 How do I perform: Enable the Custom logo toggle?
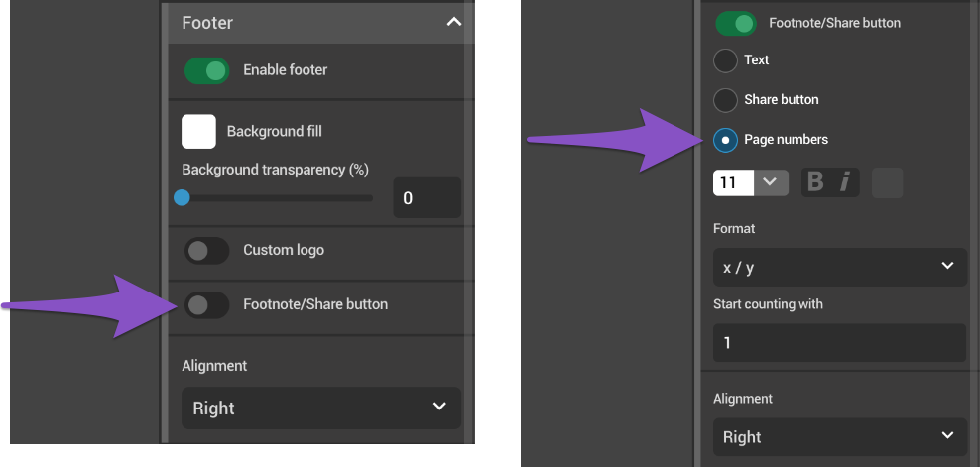(x=206, y=250)
